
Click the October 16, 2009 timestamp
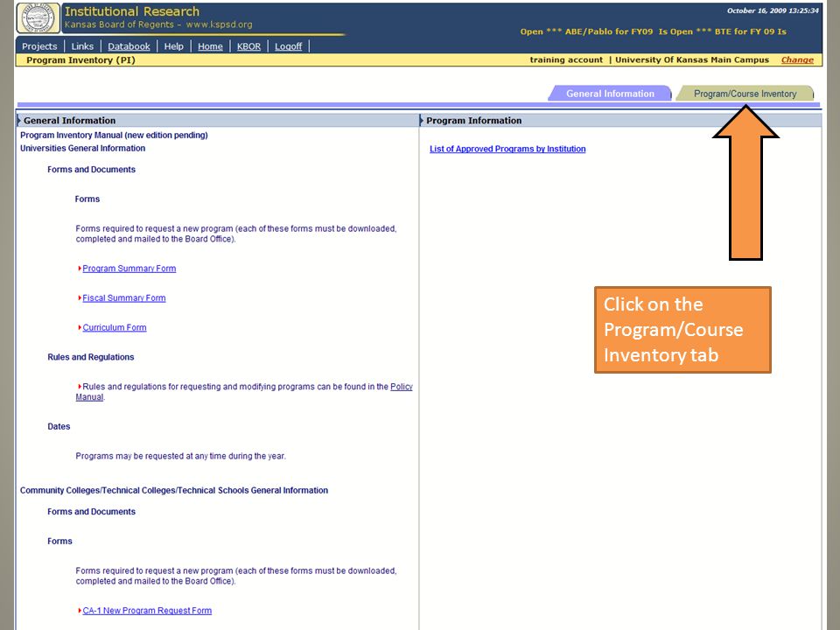point(773,10)
